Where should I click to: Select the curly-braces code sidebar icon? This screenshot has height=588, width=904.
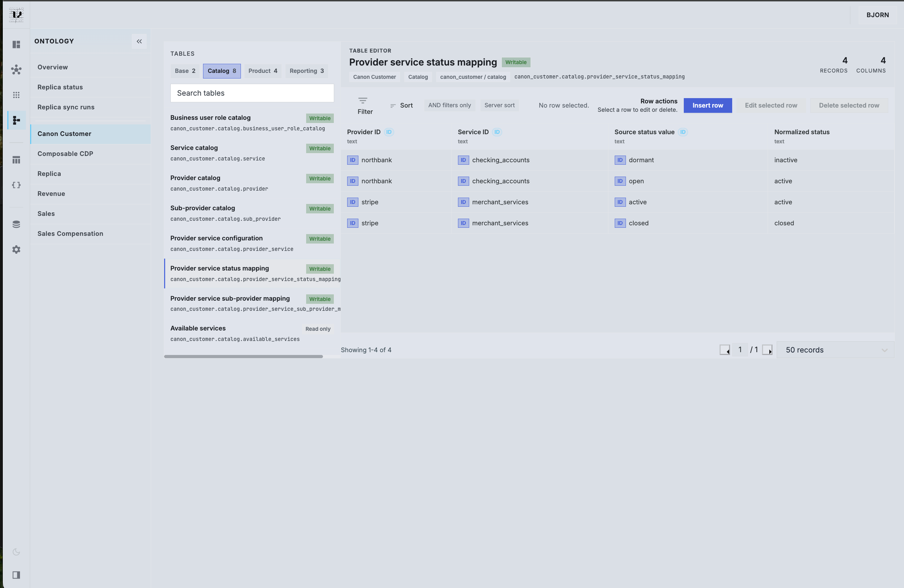click(16, 185)
